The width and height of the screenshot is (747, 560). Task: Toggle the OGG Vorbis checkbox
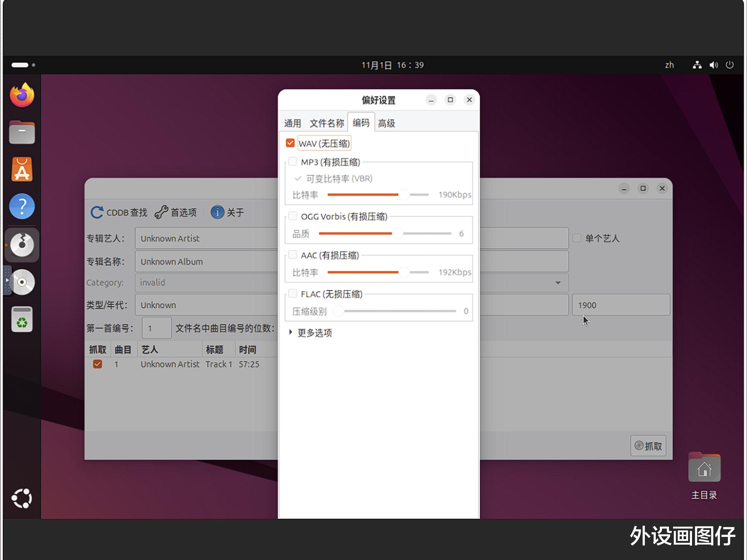tap(293, 216)
